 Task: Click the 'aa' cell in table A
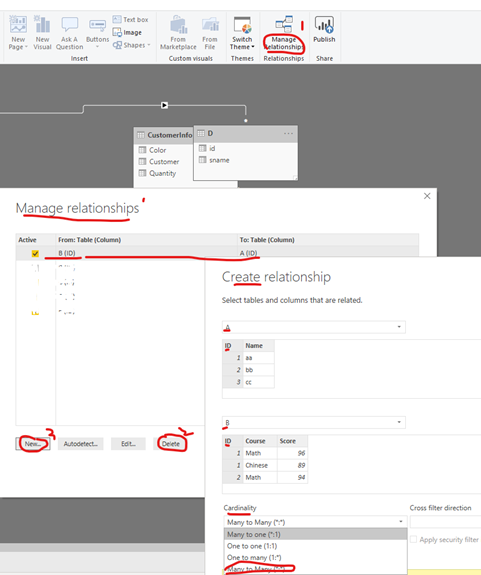[x=258, y=358]
